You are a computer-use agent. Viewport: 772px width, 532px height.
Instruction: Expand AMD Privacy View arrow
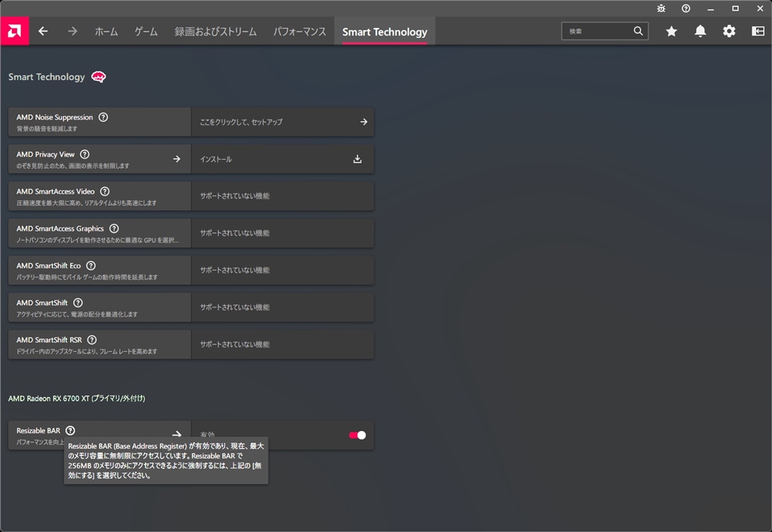pyautogui.click(x=176, y=159)
